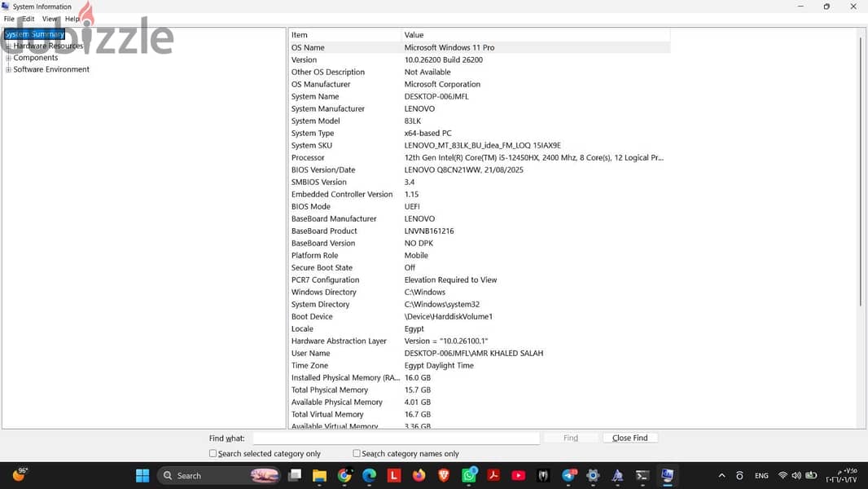Click the taskbar Search box

click(219, 476)
